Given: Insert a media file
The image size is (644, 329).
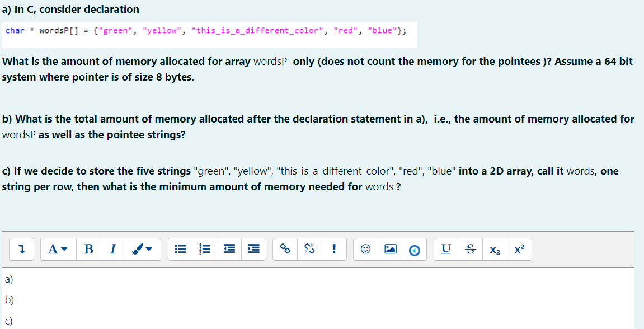Looking at the screenshot, I should pyautogui.click(x=414, y=249).
